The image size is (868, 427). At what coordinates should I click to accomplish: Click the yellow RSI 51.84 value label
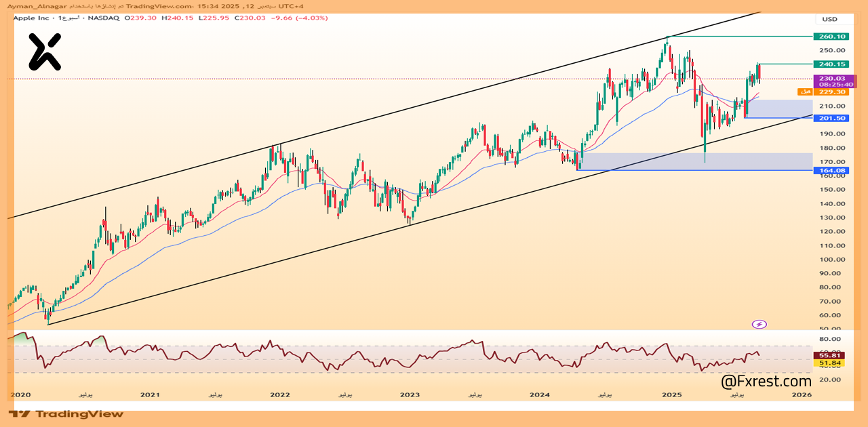tap(831, 363)
